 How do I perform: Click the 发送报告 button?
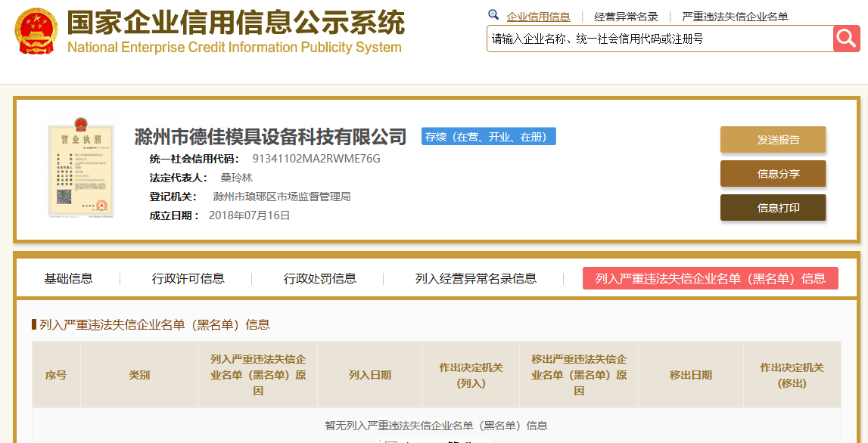tap(773, 139)
